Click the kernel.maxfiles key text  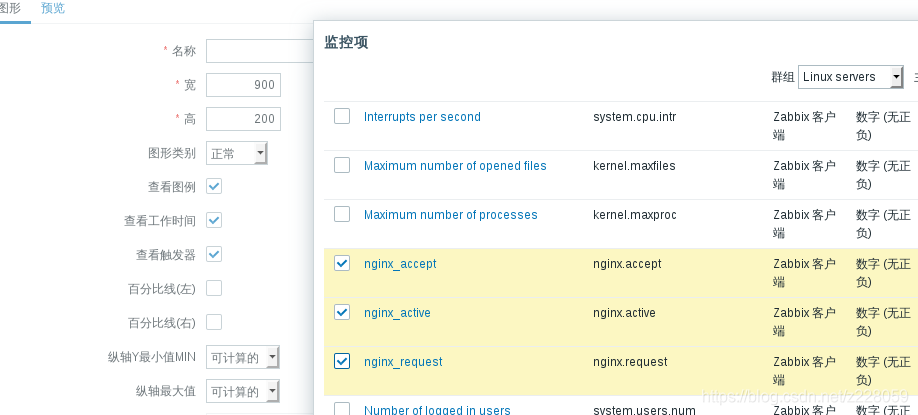(x=634, y=166)
